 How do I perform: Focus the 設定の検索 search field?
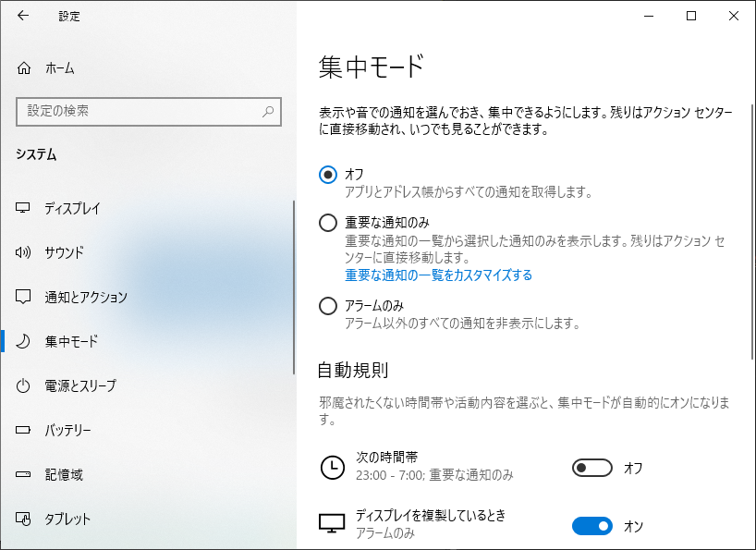(x=149, y=112)
